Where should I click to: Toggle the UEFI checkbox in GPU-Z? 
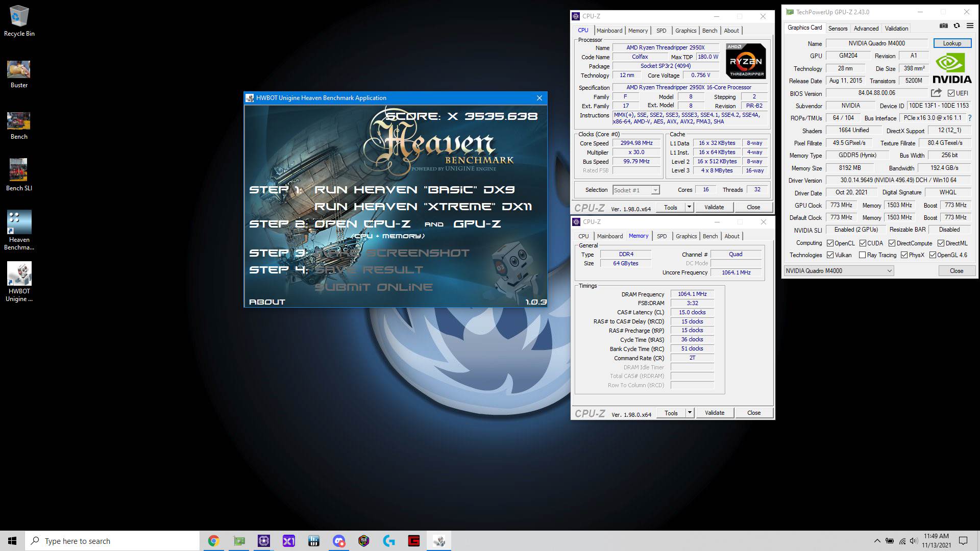[951, 93]
